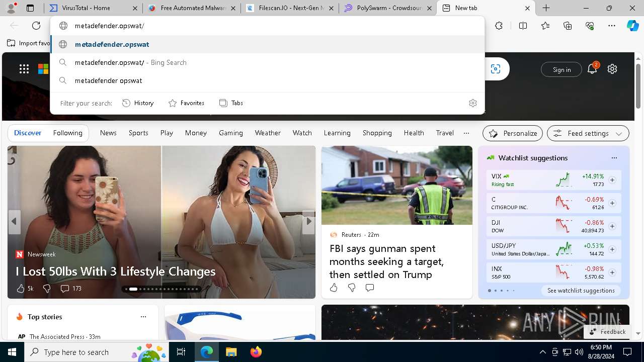Choose metadefender.opswat/ Bing Search suggestion
Image resolution: width=644 pixels, height=362 pixels.
click(268, 62)
